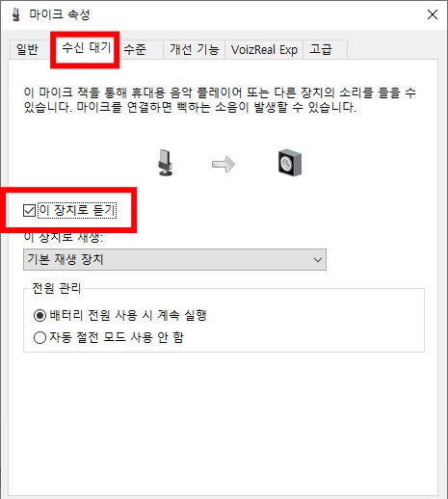Click the 마이크 속성 title text

60,14
